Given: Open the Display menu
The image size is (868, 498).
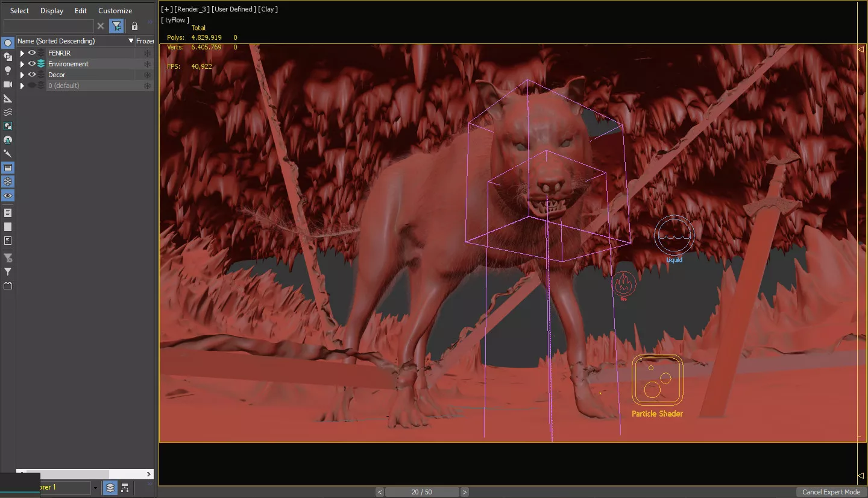Looking at the screenshot, I should [52, 11].
